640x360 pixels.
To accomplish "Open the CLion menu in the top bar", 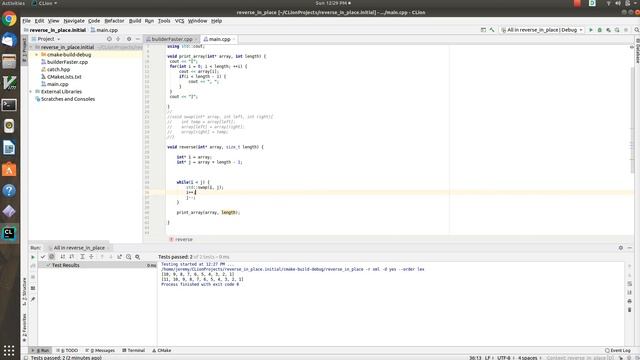I will 44,3.
